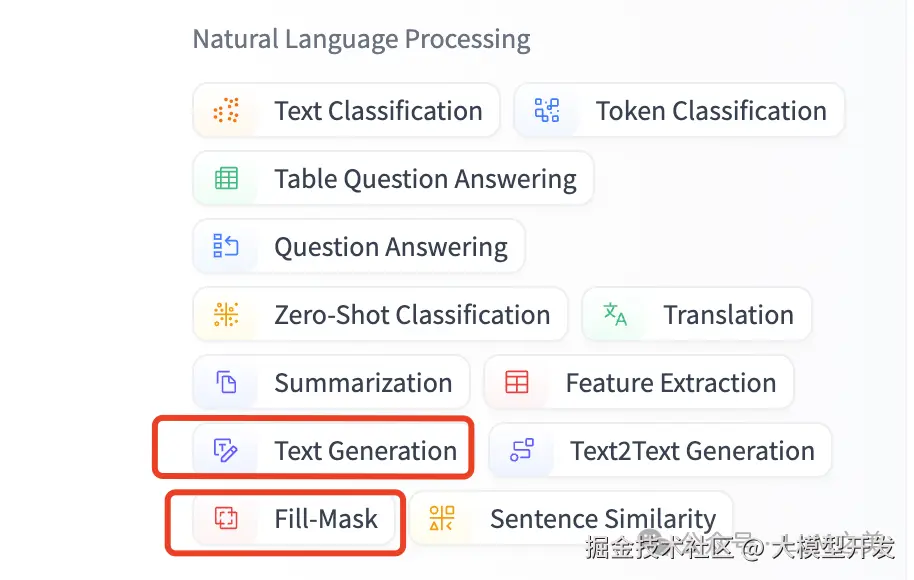Click the Token Classification icon
Viewport: 914px width, 580px height.
pos(547,111)
